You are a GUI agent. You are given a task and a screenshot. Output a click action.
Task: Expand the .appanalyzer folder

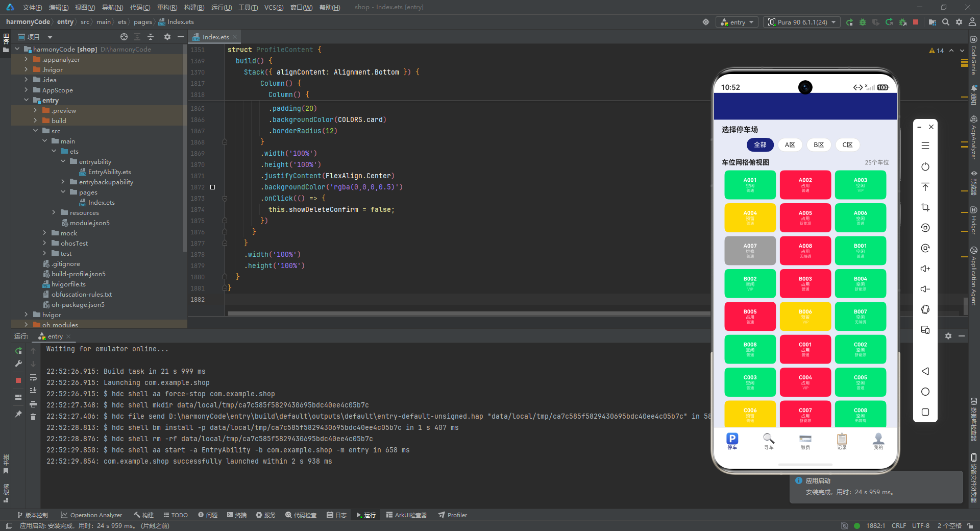[26, 59]
